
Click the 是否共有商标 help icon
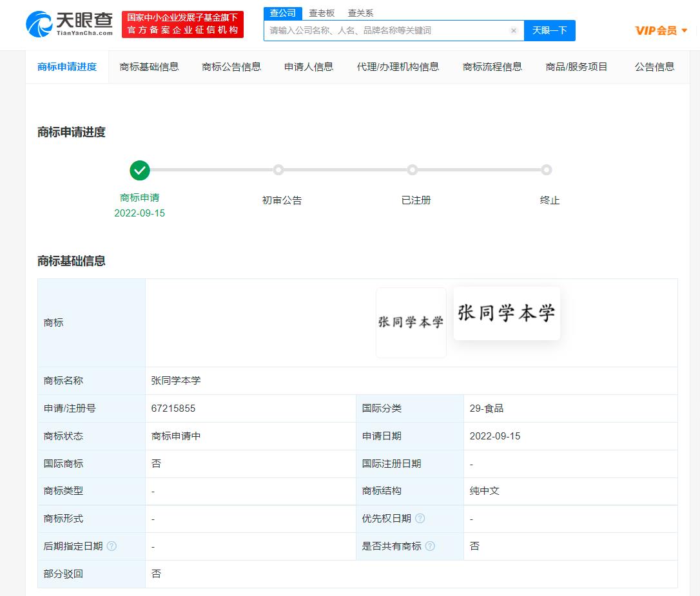click(429, 546)
